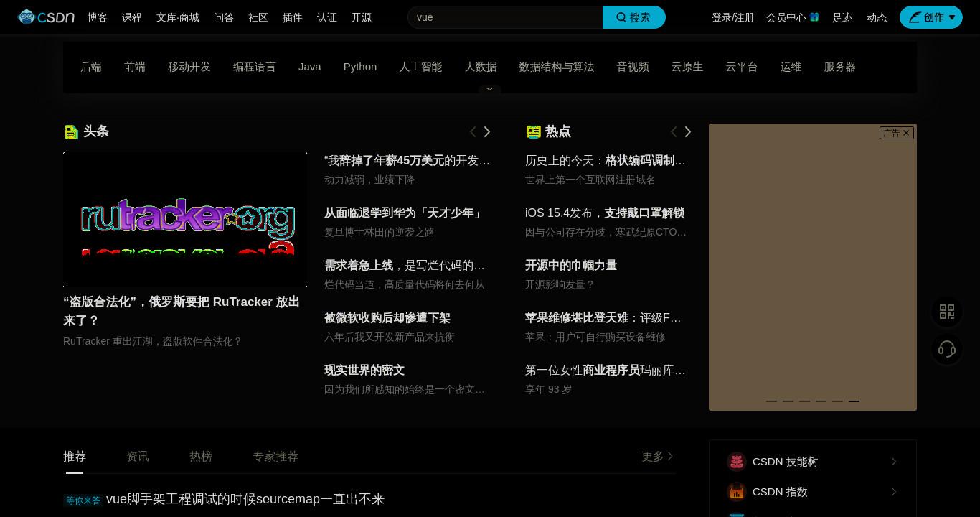This screenshot has width=980, height=517.
Task: Go to previous 热点 page arrow
Action: (674, 131)
